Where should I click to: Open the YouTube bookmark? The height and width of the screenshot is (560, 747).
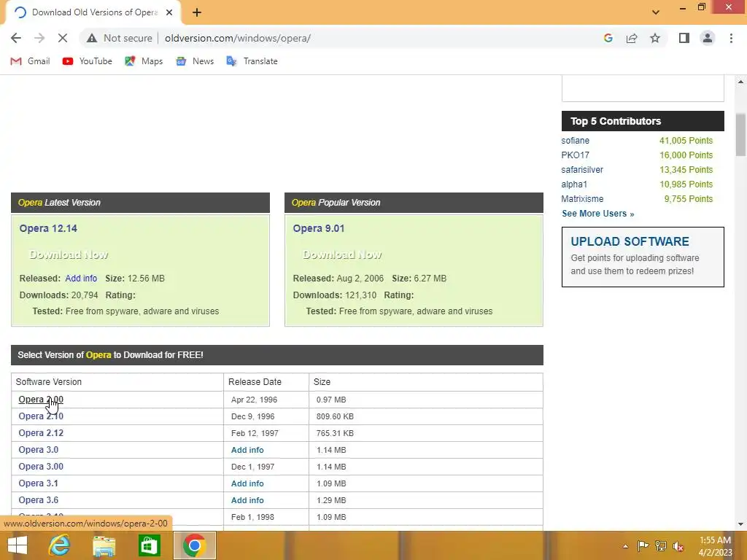click(88, 61)
